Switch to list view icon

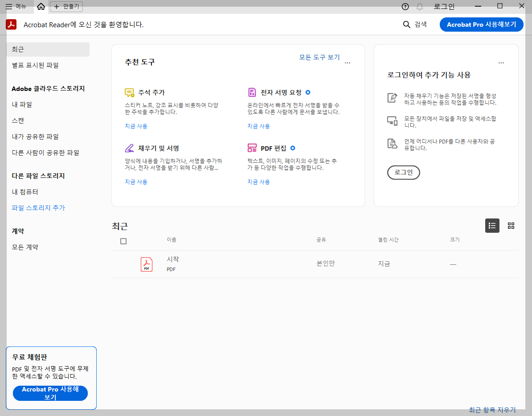(x=492, y=226)
